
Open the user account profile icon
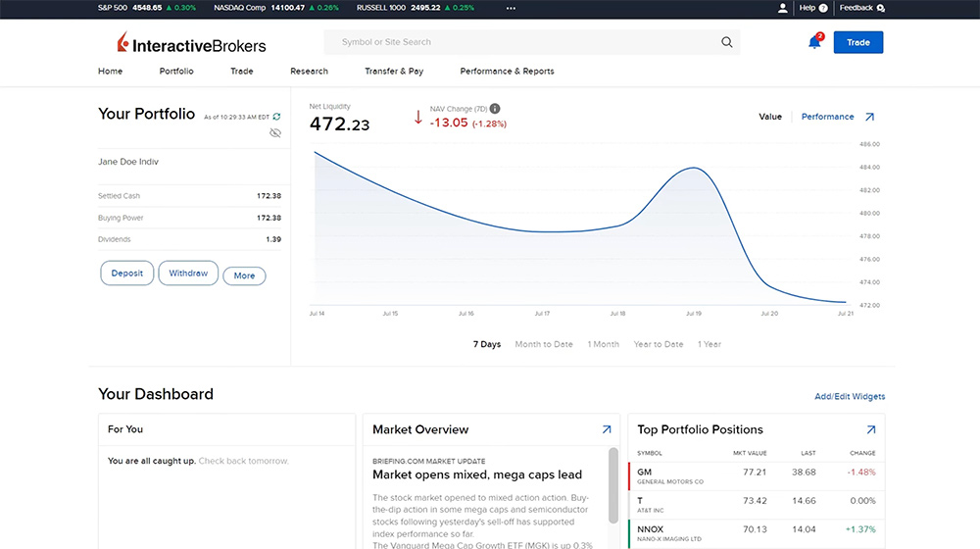coord(782,8)
